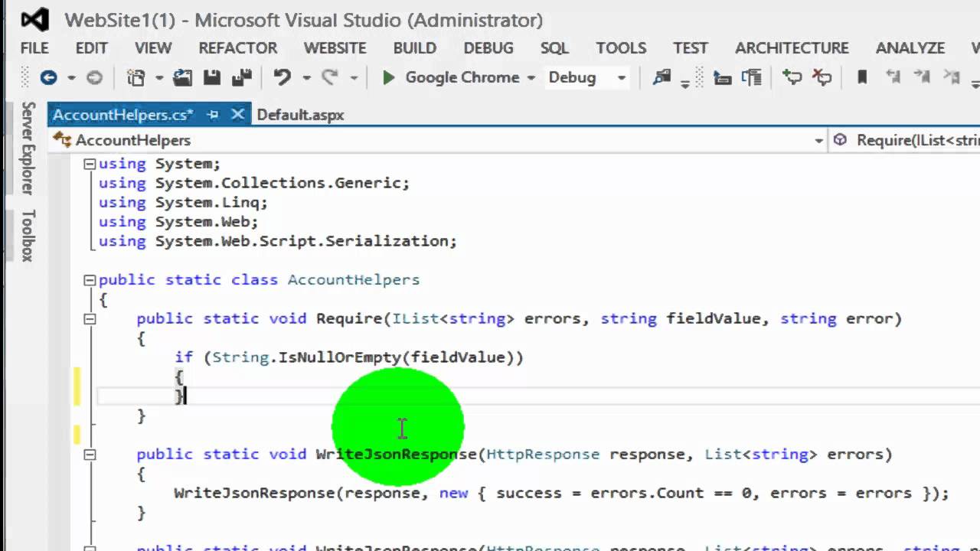
Task: Undo the last edit
Action: 283,77
